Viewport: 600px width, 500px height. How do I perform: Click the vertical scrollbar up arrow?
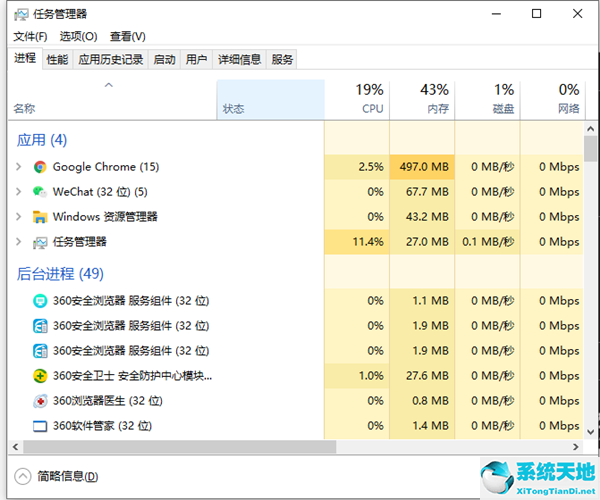tap(590, 129)
